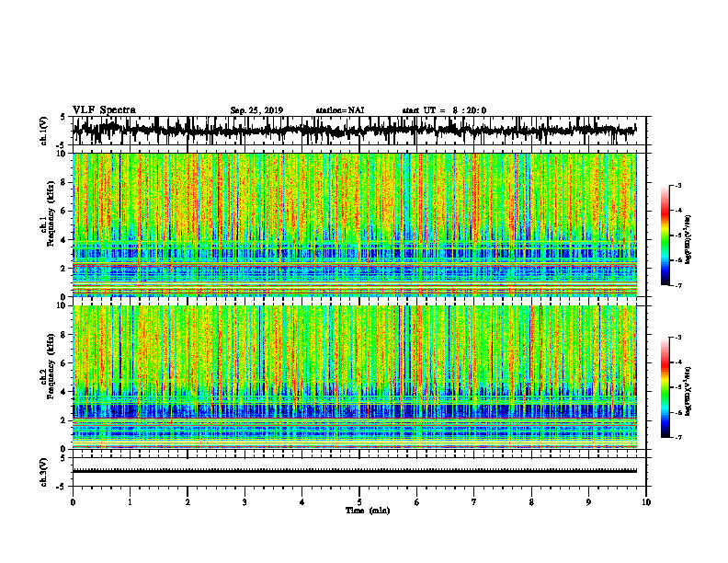Click the time axis tick label 9
The height and width of the screenshot is (563, 728).
point(588,502)
